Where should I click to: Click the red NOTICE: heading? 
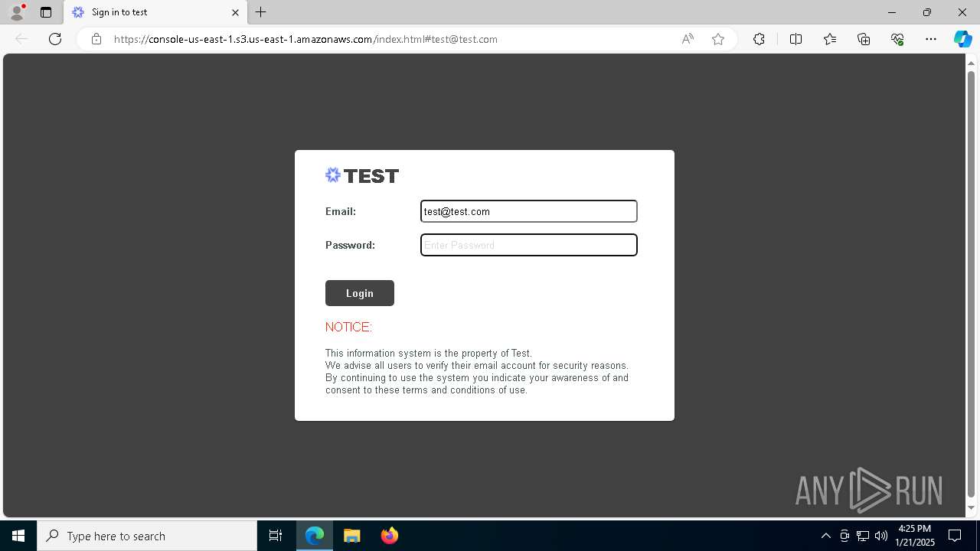tap(348, 327)
